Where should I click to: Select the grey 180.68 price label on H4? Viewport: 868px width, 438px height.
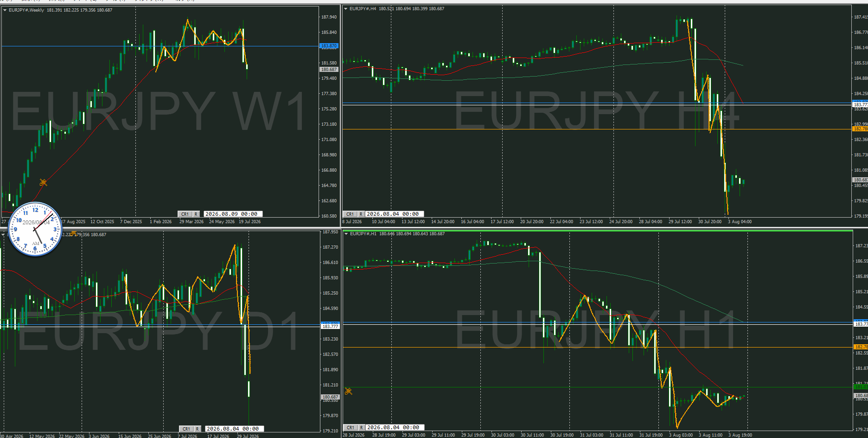coord(861,180)
